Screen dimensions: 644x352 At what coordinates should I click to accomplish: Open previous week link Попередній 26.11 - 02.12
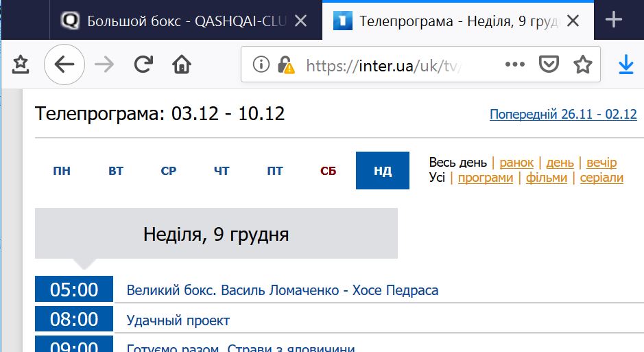(x=563, y=114)
